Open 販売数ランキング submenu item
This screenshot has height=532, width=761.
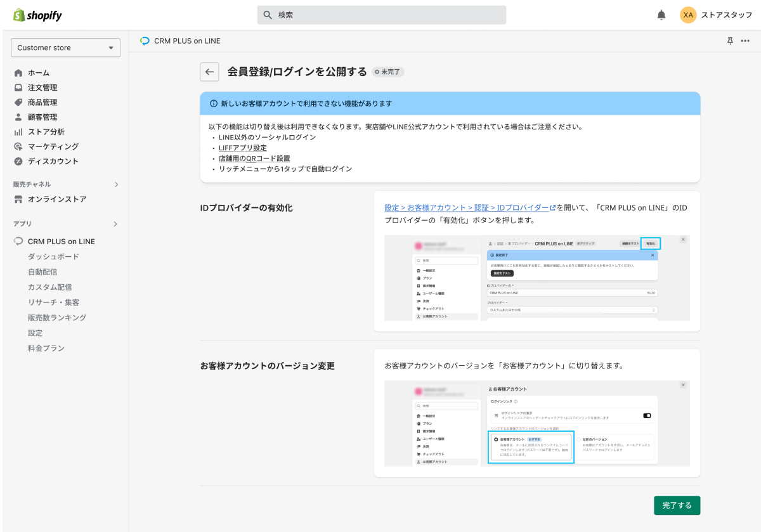[57, 318]
